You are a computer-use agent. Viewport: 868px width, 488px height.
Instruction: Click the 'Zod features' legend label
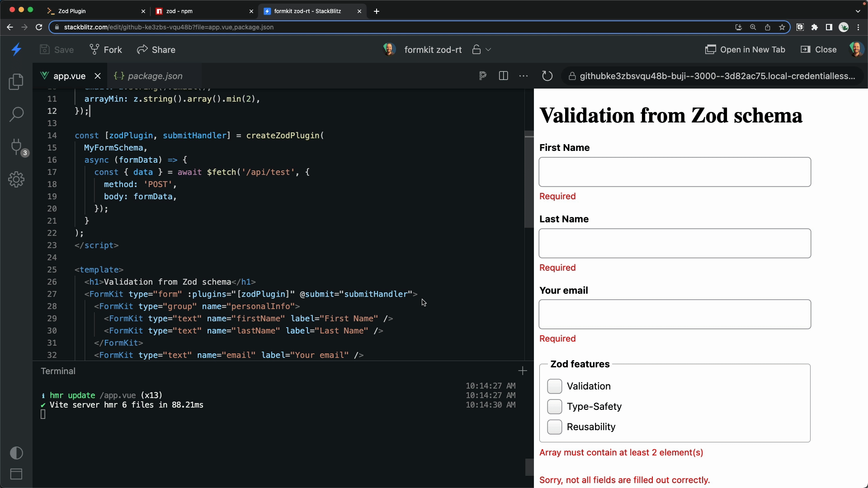[580, 364]
